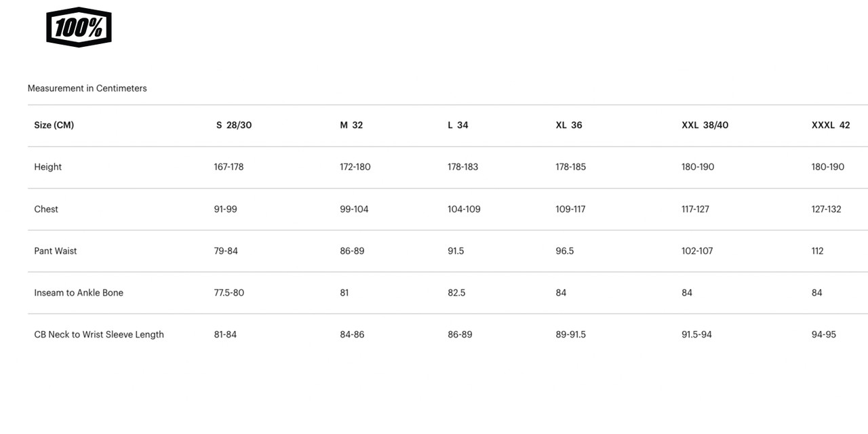Click the 100% brand logo

tap(79, 28)
